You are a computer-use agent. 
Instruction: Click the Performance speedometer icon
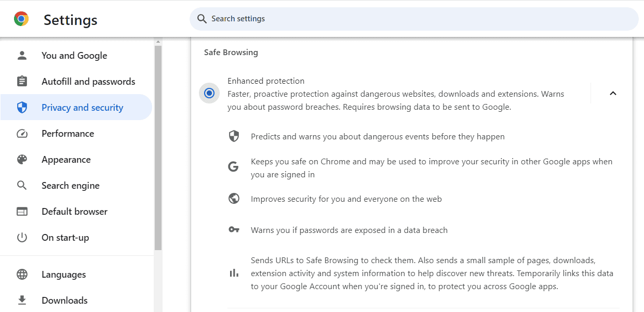tap(22, 133)
